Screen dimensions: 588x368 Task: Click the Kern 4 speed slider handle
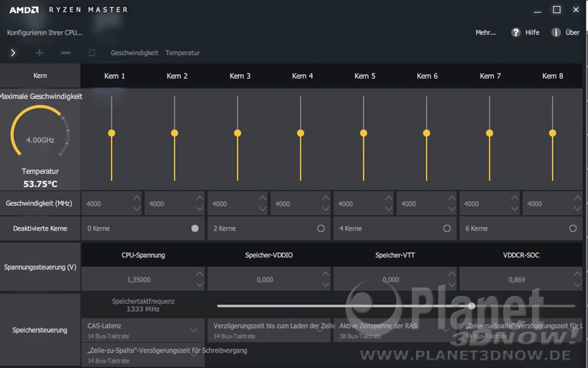[301, 133]
